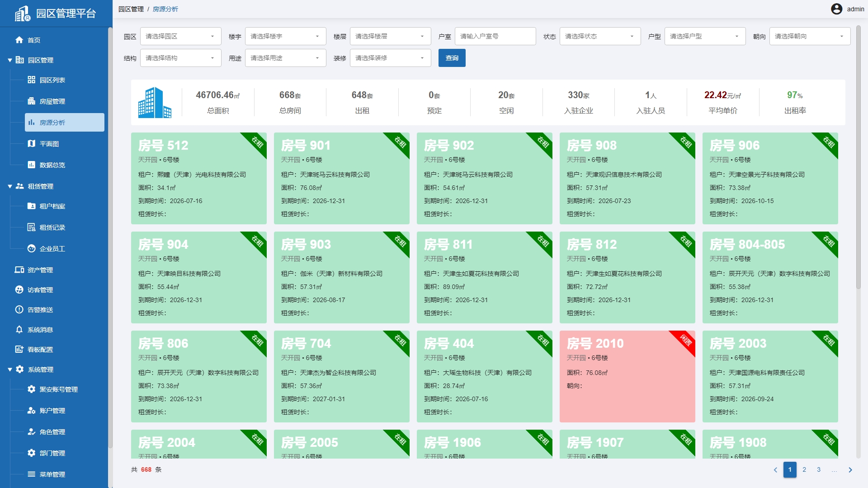Image resolution: width=868 pixels, height=488 pixels.
Task: Open the vacant room card 房号 2010
Action: pos(627,376)
